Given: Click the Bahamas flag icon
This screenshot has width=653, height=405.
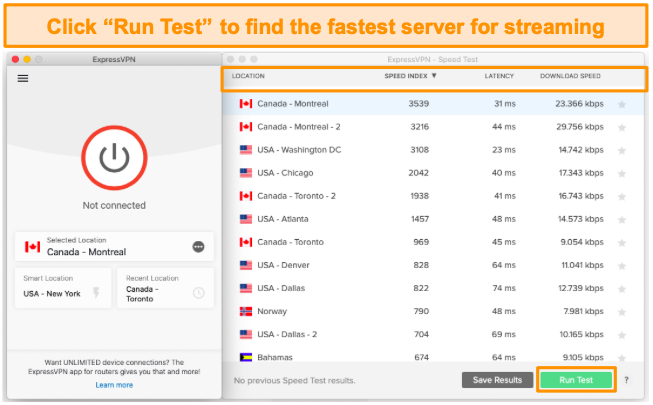Looking at the screenshot, I should click(x=246, y=357).
